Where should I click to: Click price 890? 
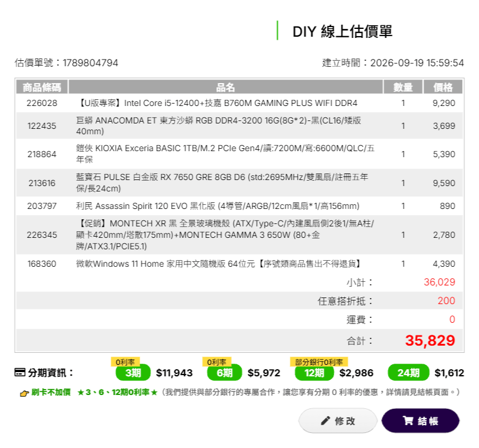tap(447, 206)
